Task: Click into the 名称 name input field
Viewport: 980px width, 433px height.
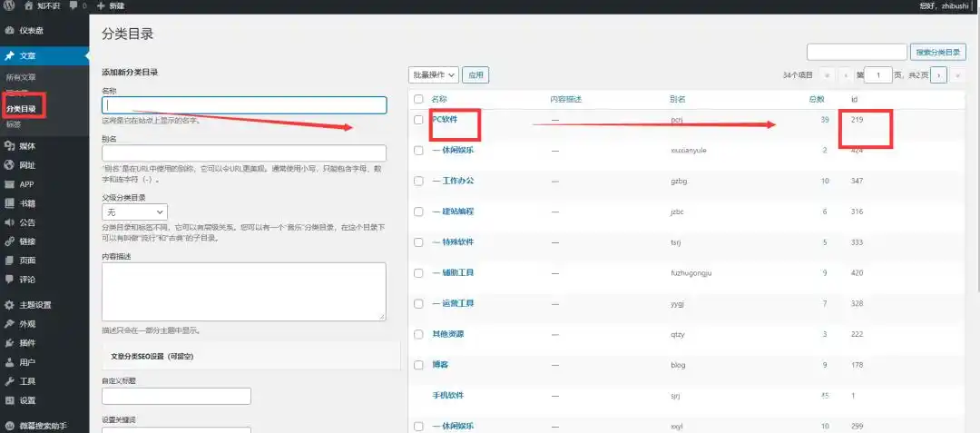Action: coord(244,105)
